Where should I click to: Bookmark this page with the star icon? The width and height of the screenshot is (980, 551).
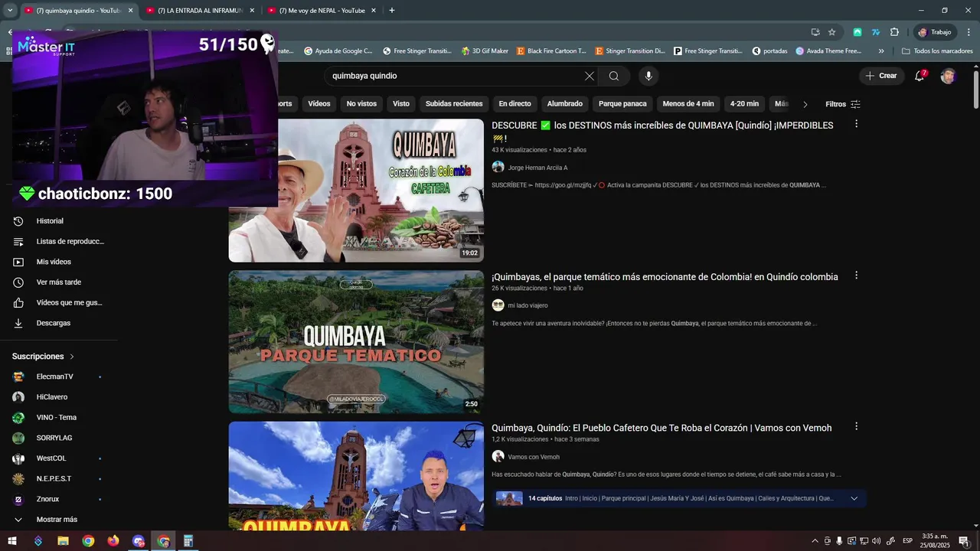pyautogui.click(x=831, y=32)
